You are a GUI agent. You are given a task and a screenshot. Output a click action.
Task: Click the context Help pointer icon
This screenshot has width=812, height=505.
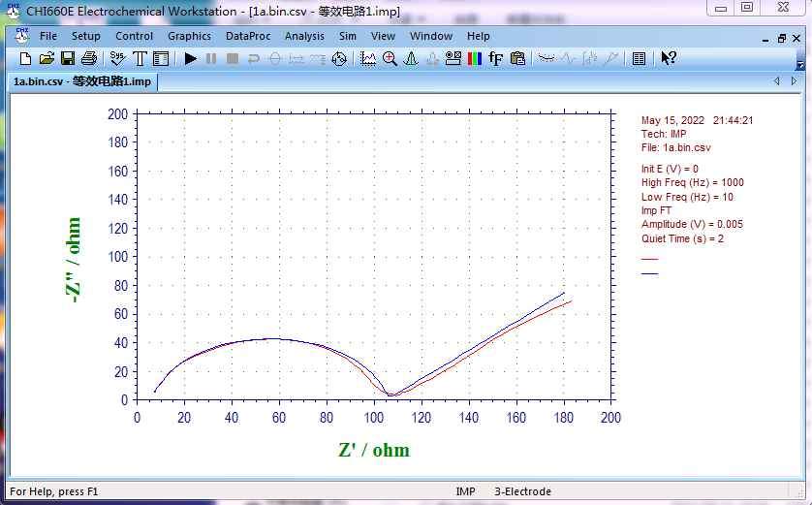pyautogui.click(x=669, y=59)
